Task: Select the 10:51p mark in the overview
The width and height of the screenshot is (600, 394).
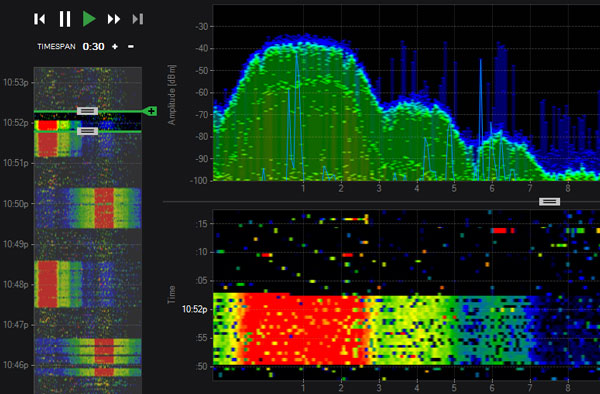Action: 16,163
